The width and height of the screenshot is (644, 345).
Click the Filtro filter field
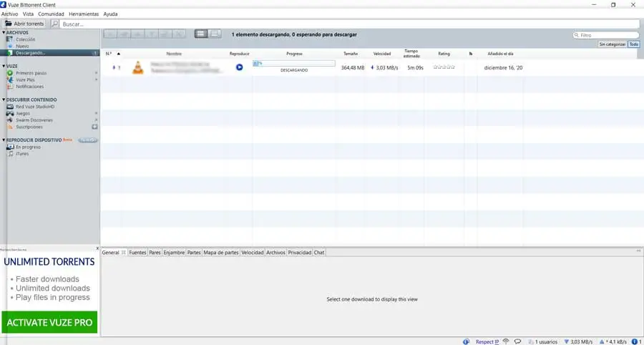point(606,35)
